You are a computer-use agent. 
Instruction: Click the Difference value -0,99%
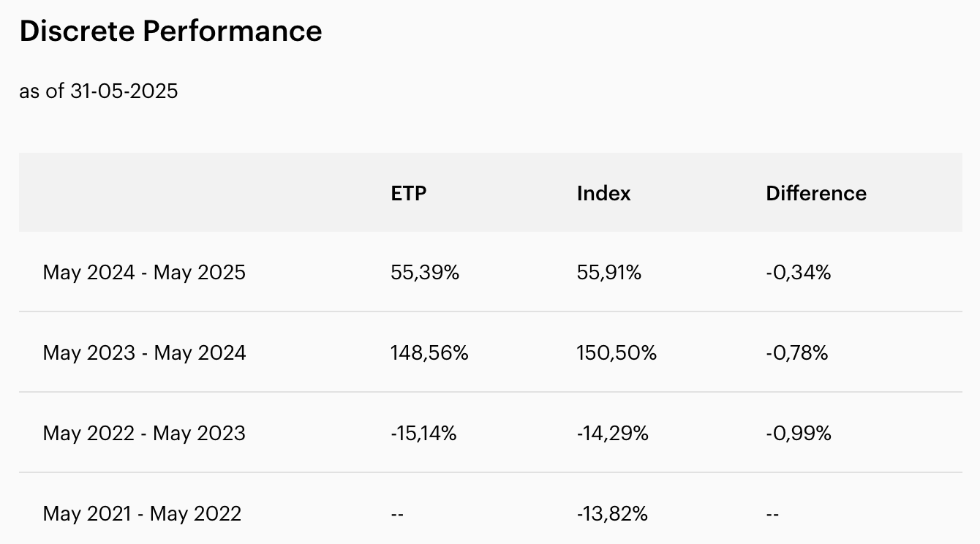(x=799, y=434)
